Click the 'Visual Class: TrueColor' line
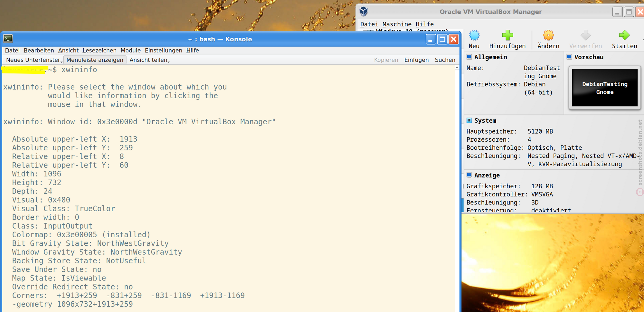This screenshot has height=312, width=644. point(63,209)
